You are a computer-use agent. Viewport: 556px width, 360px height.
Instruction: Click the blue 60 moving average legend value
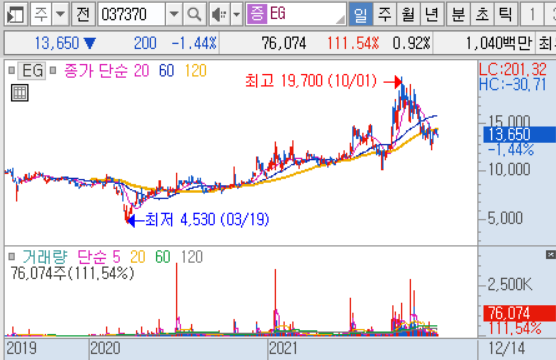click(166, 71)
